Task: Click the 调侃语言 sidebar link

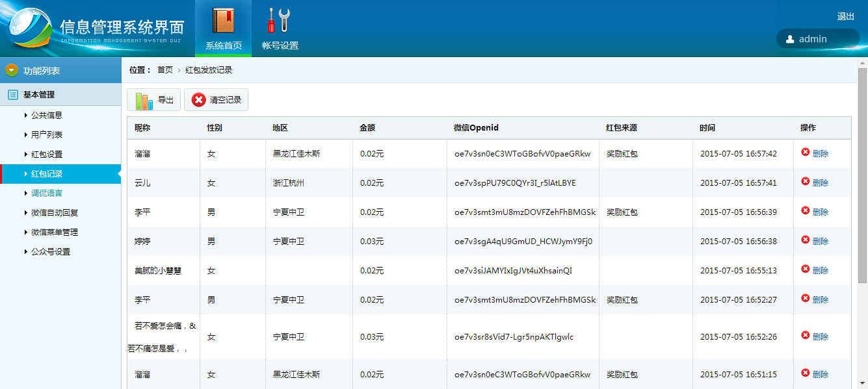Action: (46, 194)
